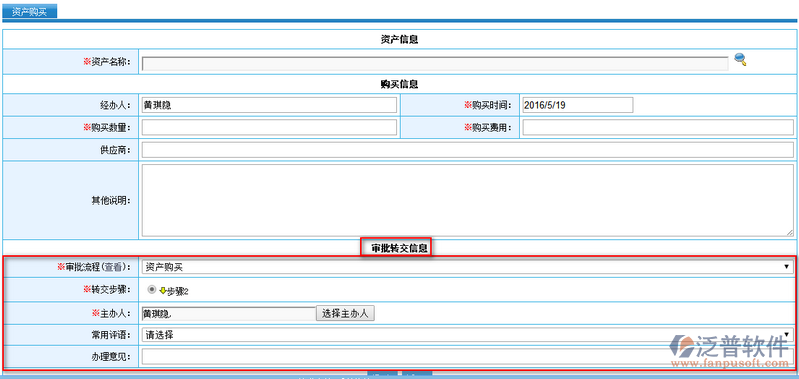The height and width of the screenshot is (379, 799).
Task: Click the magnifier search icon beside 资产名称
Action: click(740, 60)
